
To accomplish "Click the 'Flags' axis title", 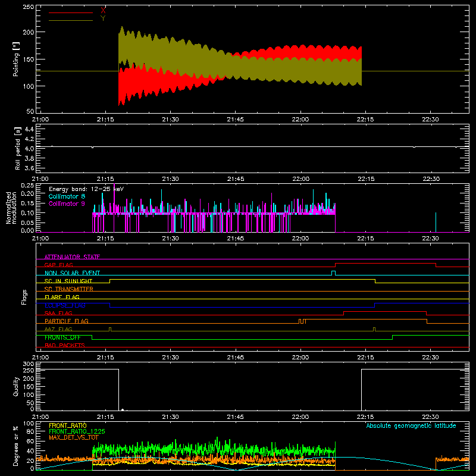I will pos(24,297).
